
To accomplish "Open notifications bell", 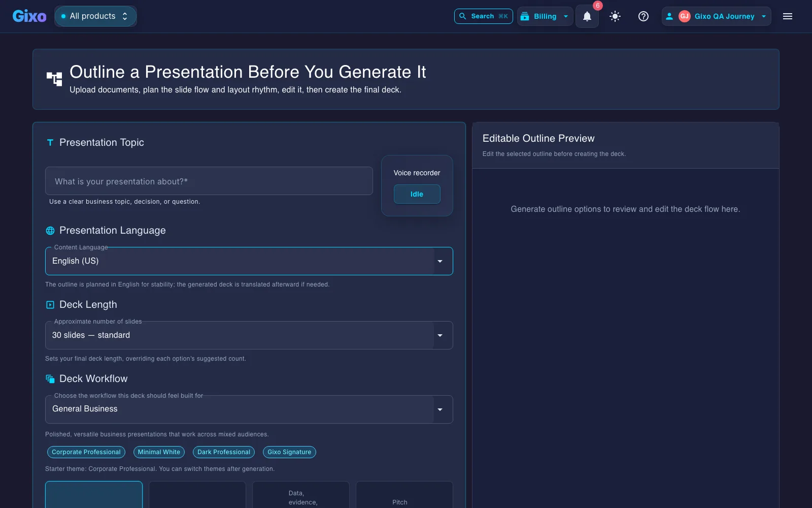I will point(587,16).
